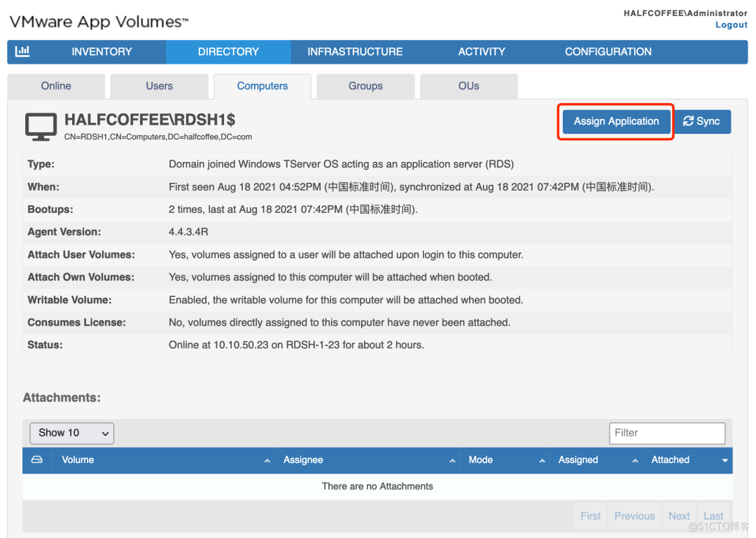Click the Assign Application button

tap(615, 121)
